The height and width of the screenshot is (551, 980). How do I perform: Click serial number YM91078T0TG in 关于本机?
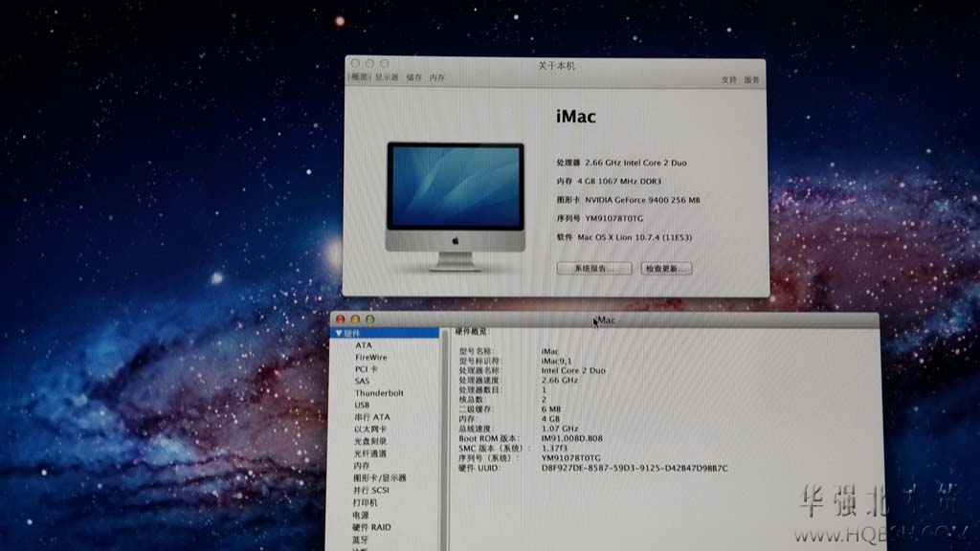613,219
